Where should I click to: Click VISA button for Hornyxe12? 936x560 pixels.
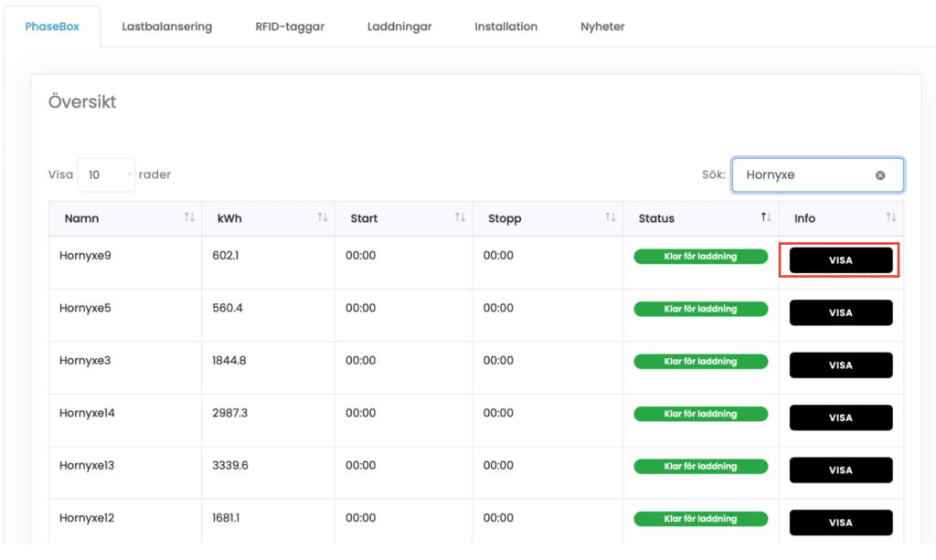(841, 523)
